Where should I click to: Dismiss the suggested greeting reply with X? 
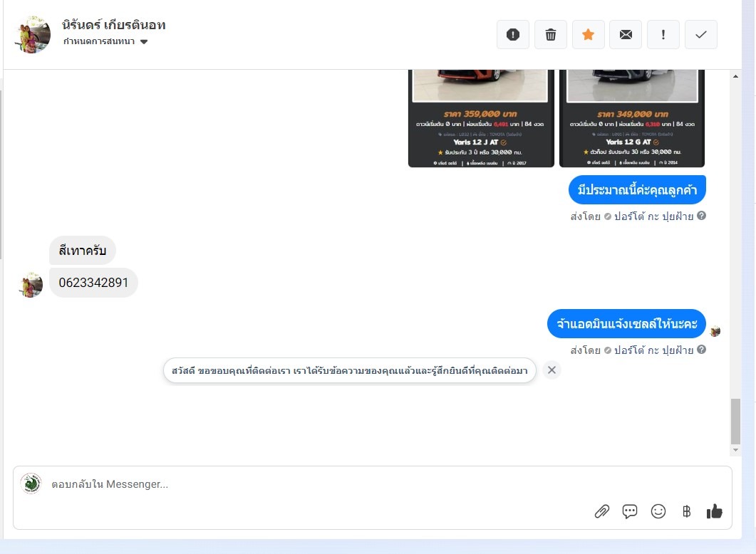pyautogui.click(x=552, y=370)
